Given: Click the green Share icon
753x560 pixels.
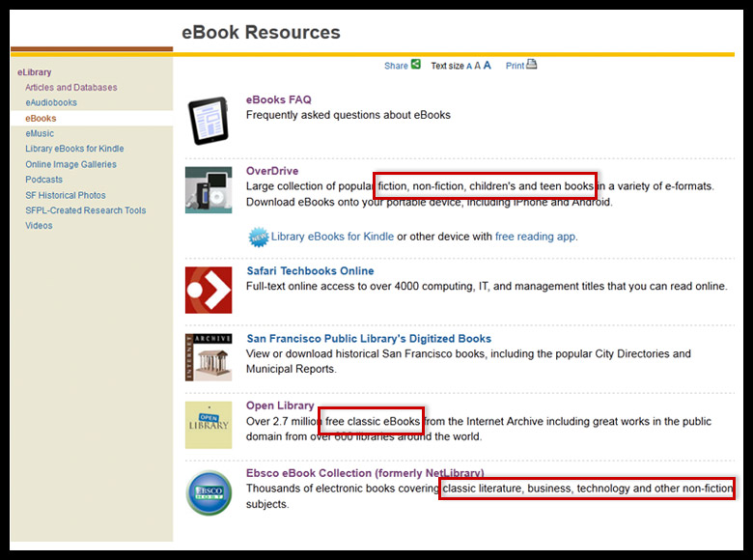Looking at the screenshot, I should [416, 65].
